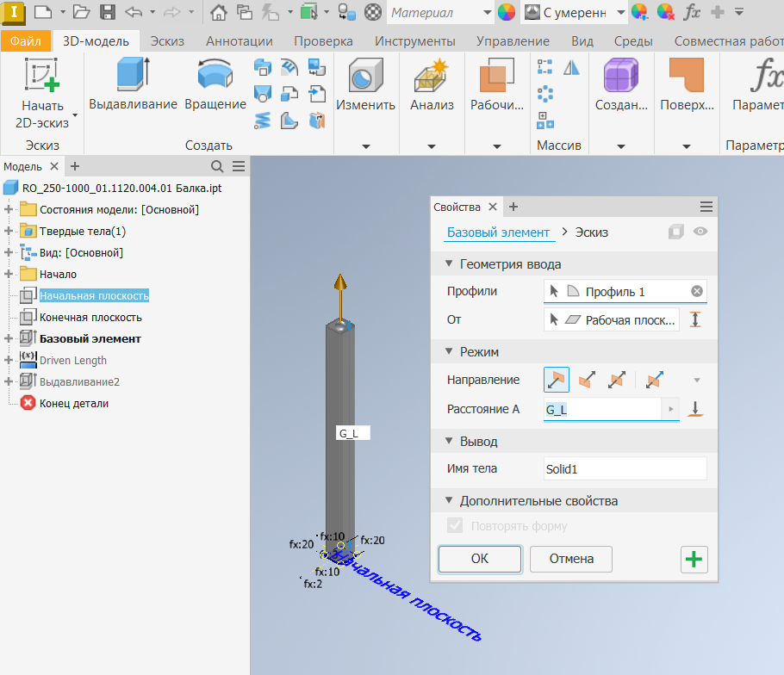Screen dimensions: 784x675
Task: Clear the Профиль 1 selection
Action: [x=696, y=291]
